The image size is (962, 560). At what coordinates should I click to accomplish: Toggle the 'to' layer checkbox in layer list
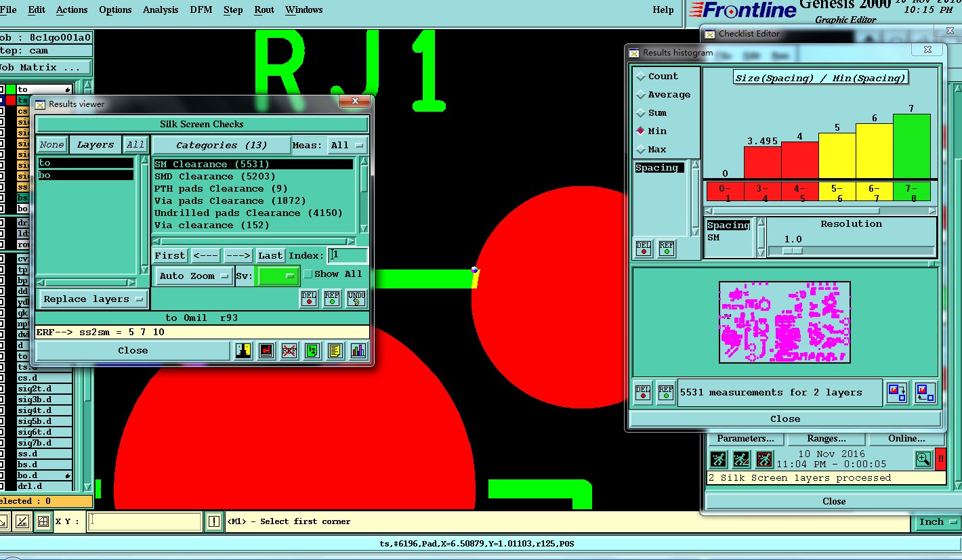click(x=2, y=89)
